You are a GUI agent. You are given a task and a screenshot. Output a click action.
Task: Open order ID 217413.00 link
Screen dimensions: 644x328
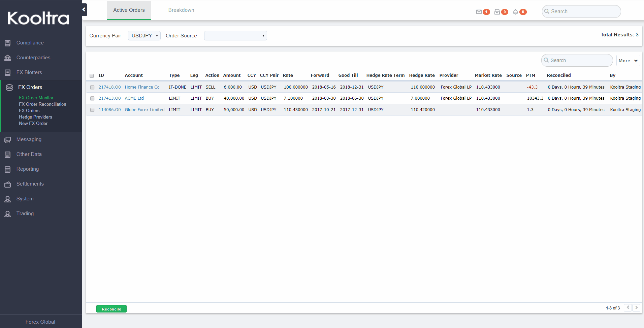109,98
